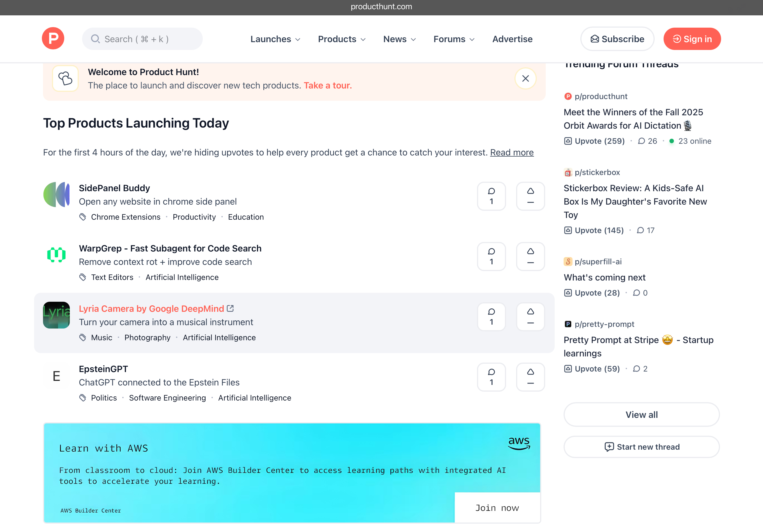Select the Chrome Extensions tag
Image resolution: width=763 pixels, height=532 pixels.
click(x=126, y=217)
